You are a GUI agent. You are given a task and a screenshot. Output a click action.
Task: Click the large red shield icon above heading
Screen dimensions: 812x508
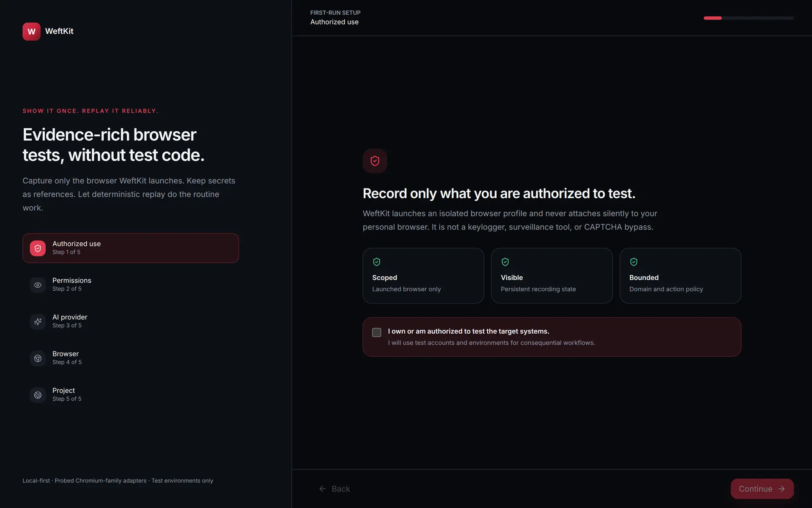pos(375,161)
